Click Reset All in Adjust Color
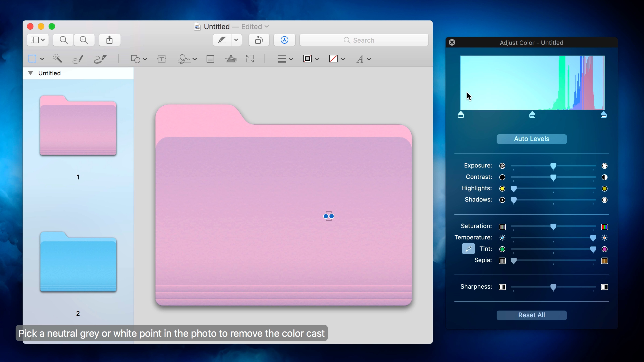The width and height of the screenshot is (644, 362). (x=531, y=315)
